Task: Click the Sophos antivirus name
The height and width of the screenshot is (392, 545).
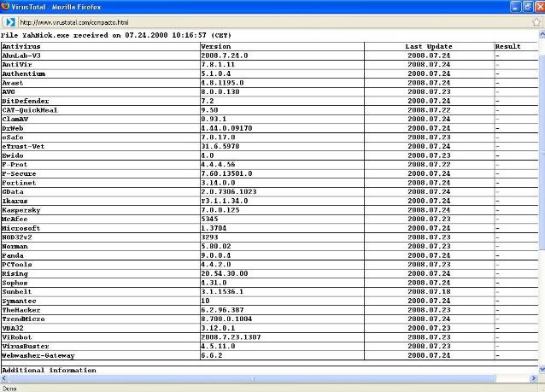Action: click(x=15, y=283)
